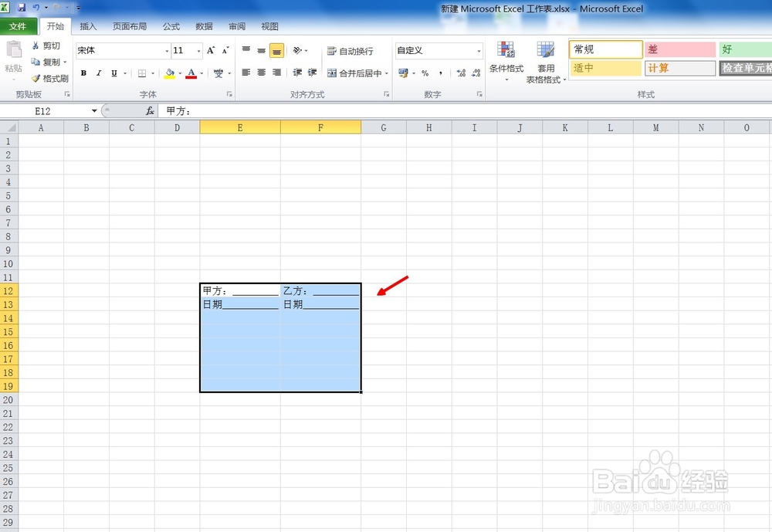Toggle left text alignment
The image size is (772, 532).
(x=246, y=73)
